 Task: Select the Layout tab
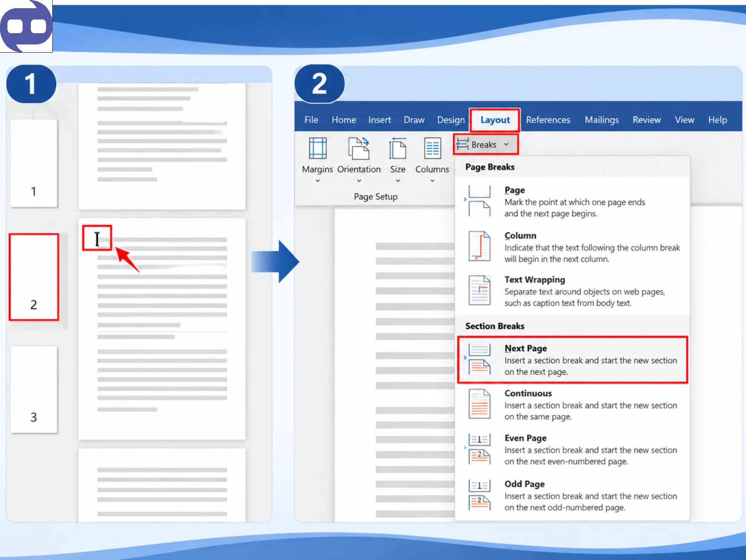495,120
